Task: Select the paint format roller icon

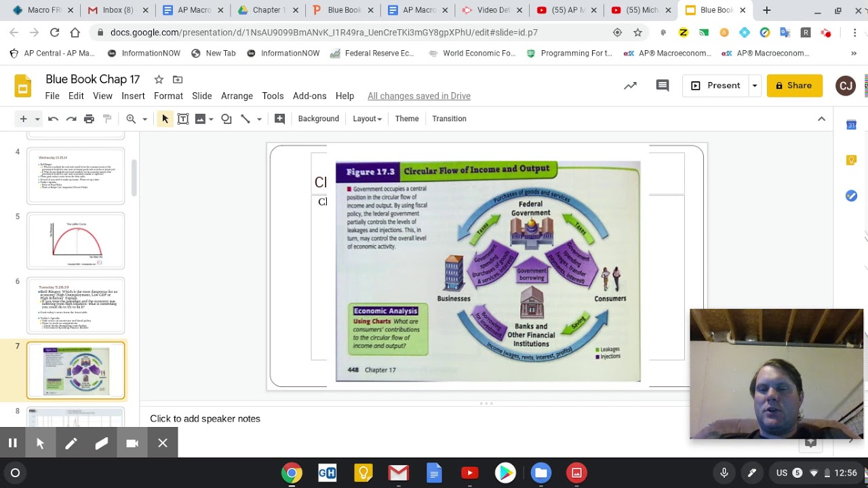Action: point(106,119)
